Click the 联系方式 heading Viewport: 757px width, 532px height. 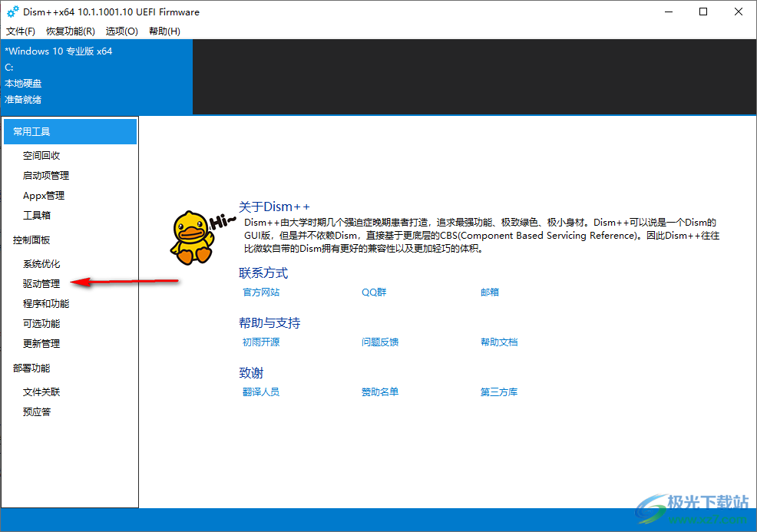tap(263, 273)
